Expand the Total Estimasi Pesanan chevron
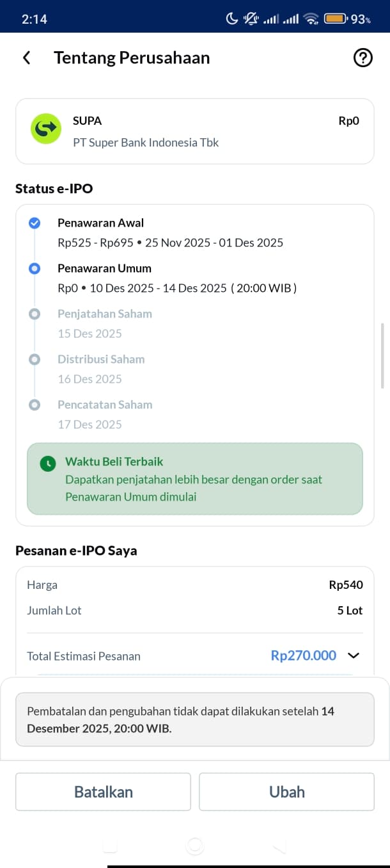Image resolution: width=390 pixels, height=868 pixels. click(354, 655)
